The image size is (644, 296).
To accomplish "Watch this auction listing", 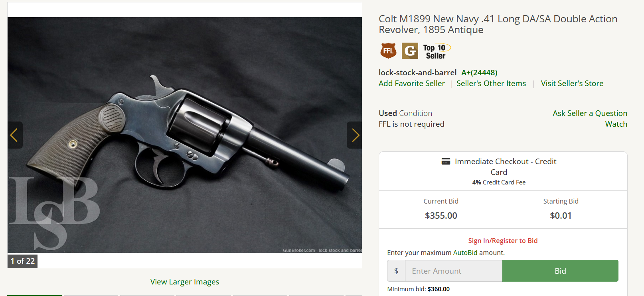I will (x=616, y=124).
